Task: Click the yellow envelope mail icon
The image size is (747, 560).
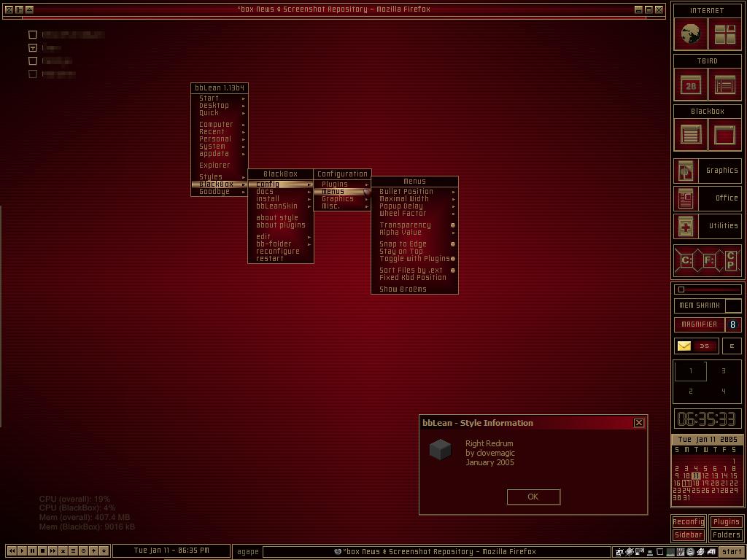Action: tap(684, 346)
